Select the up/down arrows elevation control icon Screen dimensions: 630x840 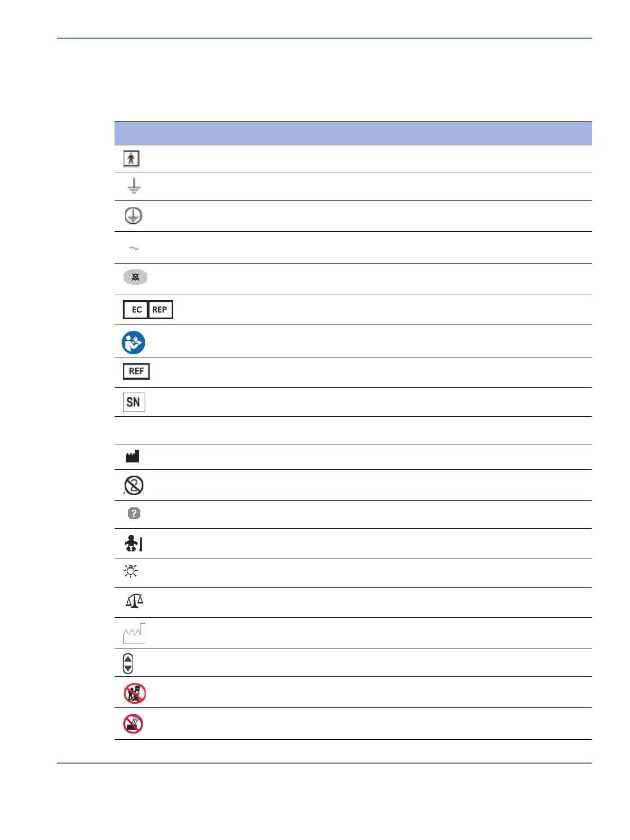point(128,663)
